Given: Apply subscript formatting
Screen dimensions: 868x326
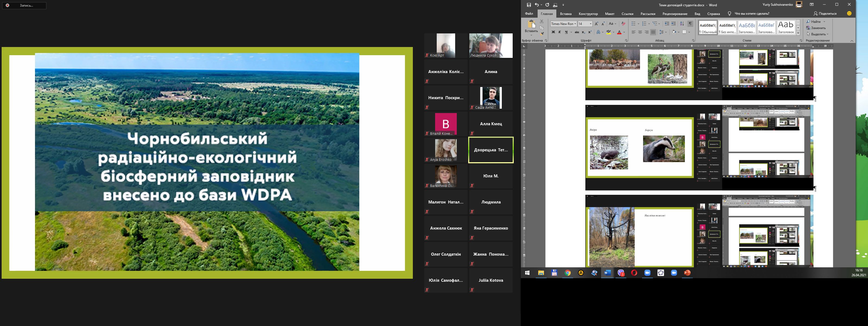Looking at the screenshot, I should pos(583,32).
